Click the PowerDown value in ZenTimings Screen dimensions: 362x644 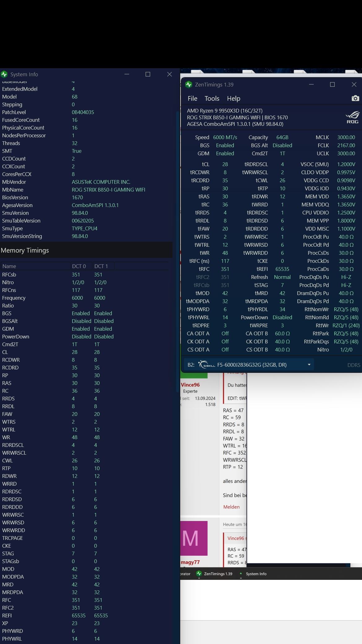(x=282, y=317)
